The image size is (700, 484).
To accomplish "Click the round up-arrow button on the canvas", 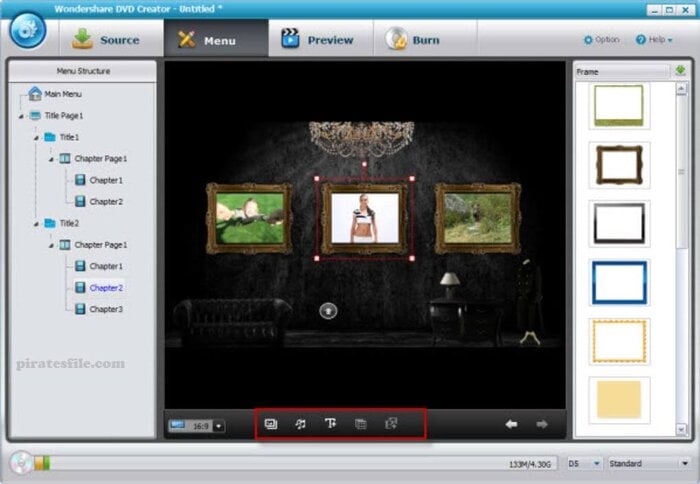I will (329, 311).
